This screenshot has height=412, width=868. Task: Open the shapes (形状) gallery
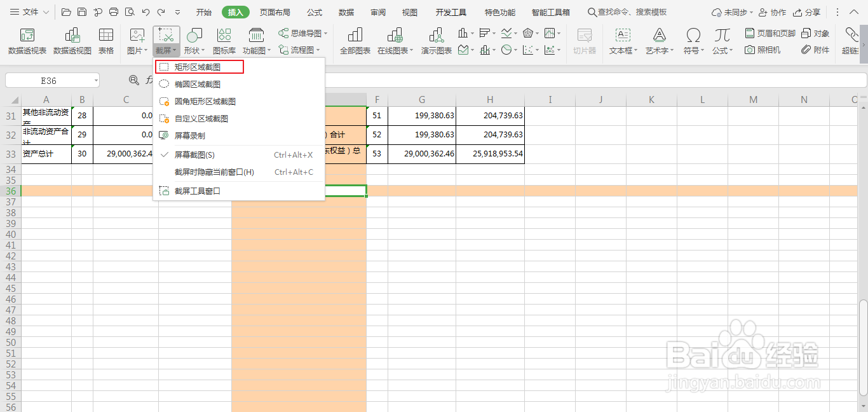tap(194, 41)
